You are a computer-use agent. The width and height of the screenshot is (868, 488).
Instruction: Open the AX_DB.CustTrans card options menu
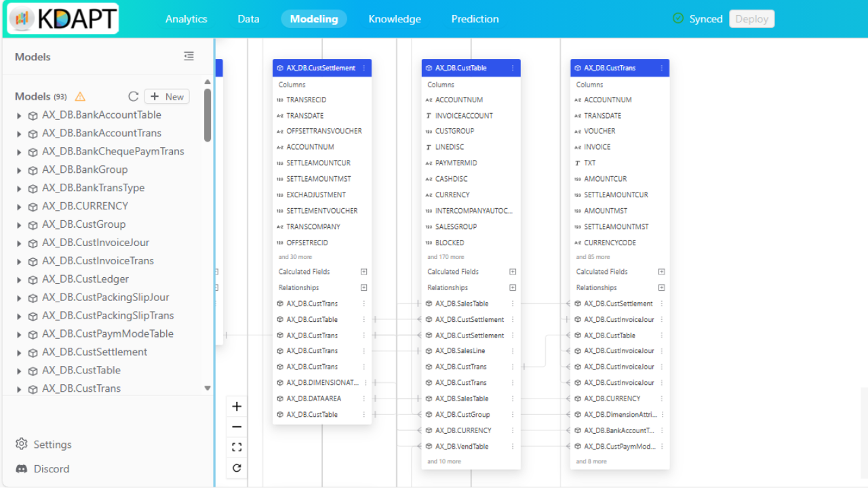coord(662,68)
